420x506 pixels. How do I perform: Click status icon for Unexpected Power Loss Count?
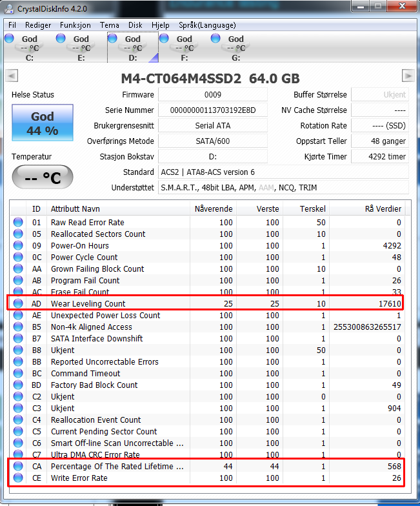coord(18,315)
